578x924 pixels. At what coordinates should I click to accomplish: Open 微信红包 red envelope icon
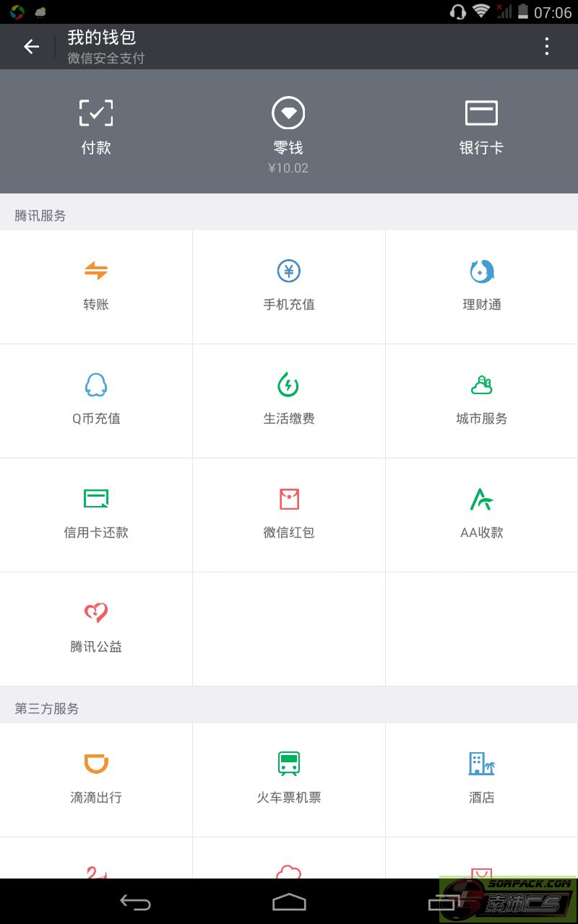(289, 499)
